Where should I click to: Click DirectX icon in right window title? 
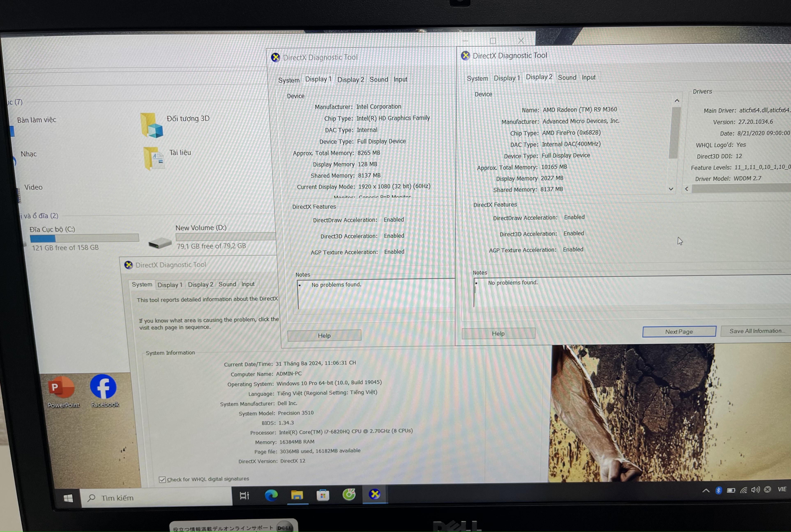coord(465,56)
